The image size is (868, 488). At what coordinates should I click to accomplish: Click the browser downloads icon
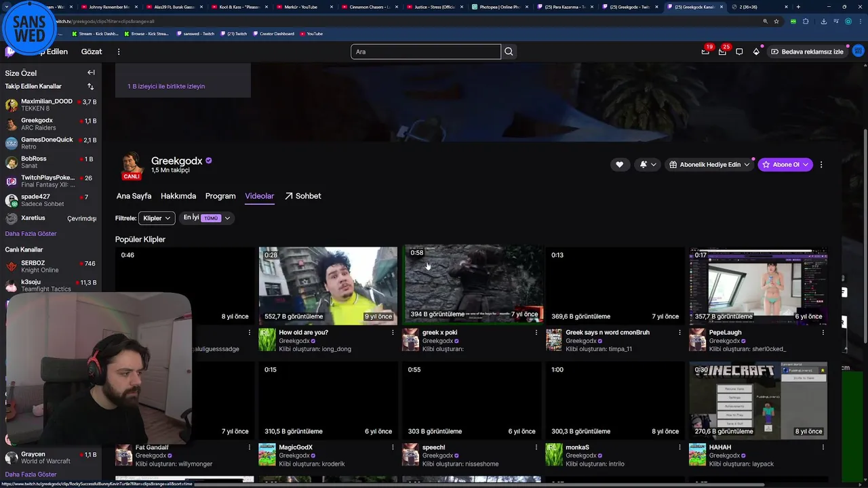tap(823, 21)
